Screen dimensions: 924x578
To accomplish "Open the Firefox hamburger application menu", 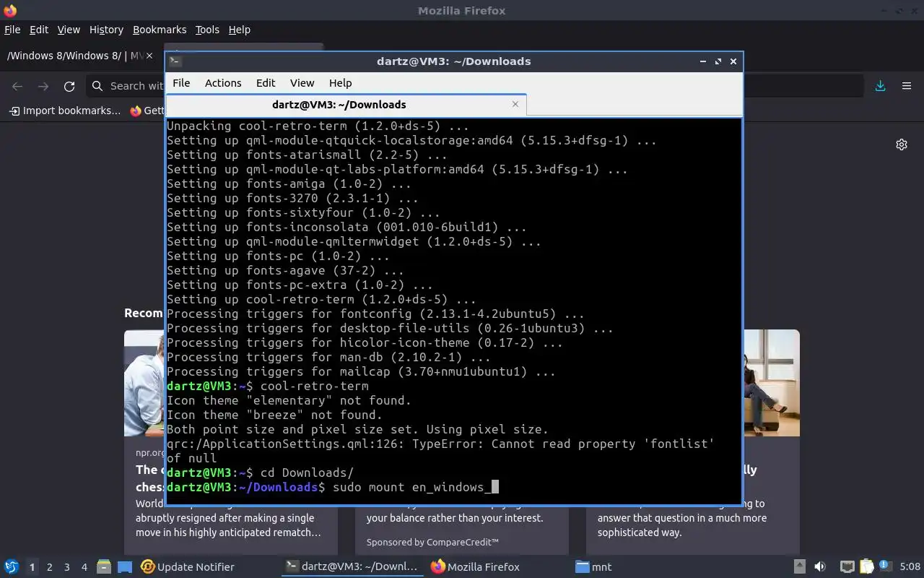I will tap(907, 86).
